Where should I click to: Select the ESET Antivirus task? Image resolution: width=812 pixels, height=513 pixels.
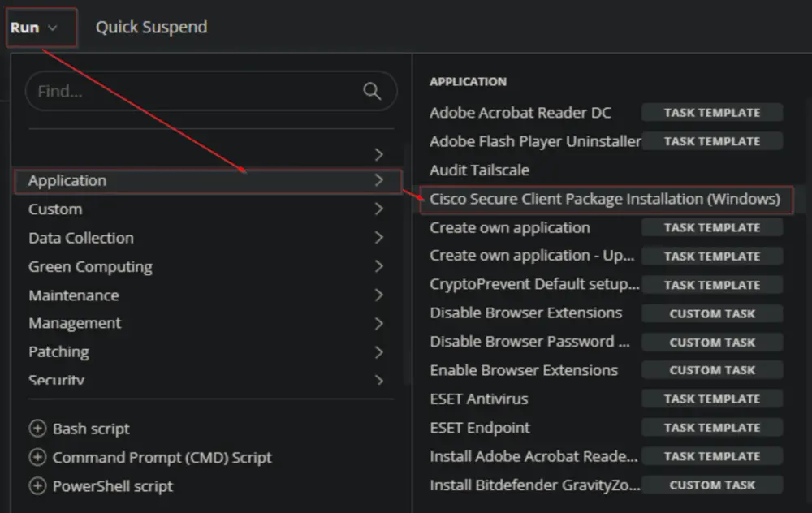click(x=479, y=399)
